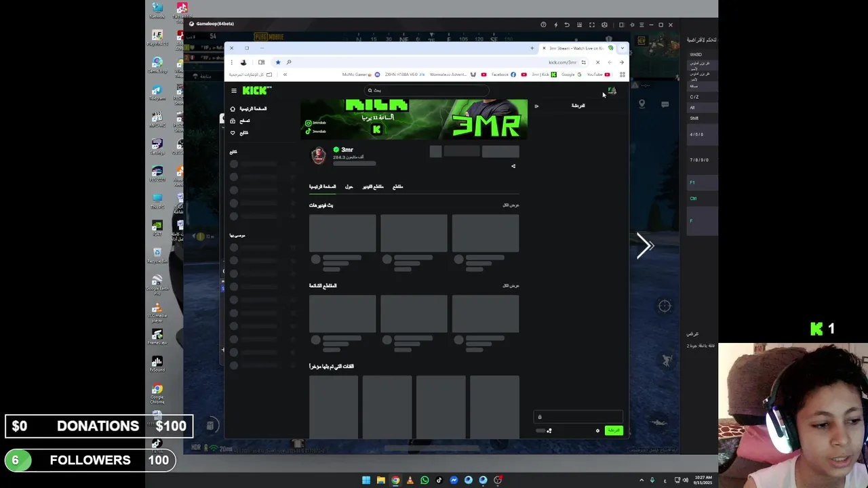Collapse the chat panel with arrow icon

point(536,106)
